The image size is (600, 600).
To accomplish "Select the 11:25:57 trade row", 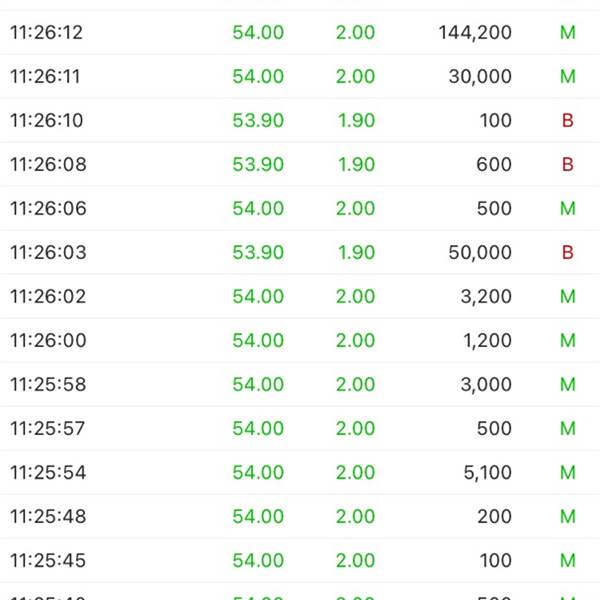I will click(x=300, y=428).
